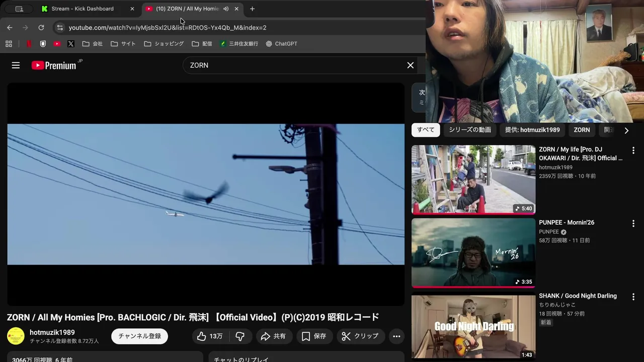This screenshot has width=644, height=362.
Task: Open PUNPEE - Mornin'26 thumbnail
Action: coord(473,253)
